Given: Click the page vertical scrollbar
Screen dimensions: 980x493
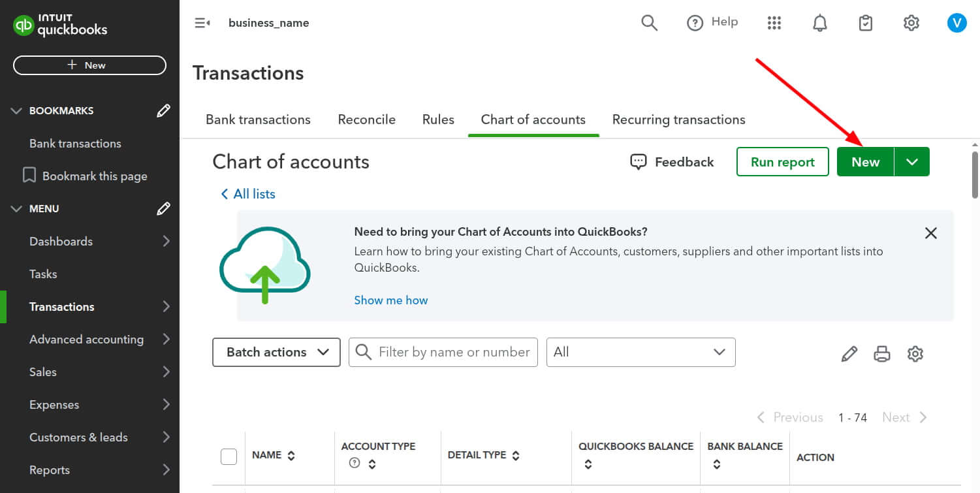Looking at the screenshot, I should [x=975, y=174].
